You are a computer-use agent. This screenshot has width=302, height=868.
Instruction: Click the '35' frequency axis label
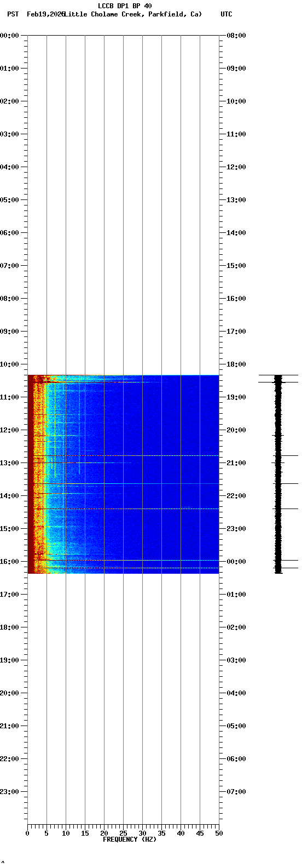tap(161, 833)
